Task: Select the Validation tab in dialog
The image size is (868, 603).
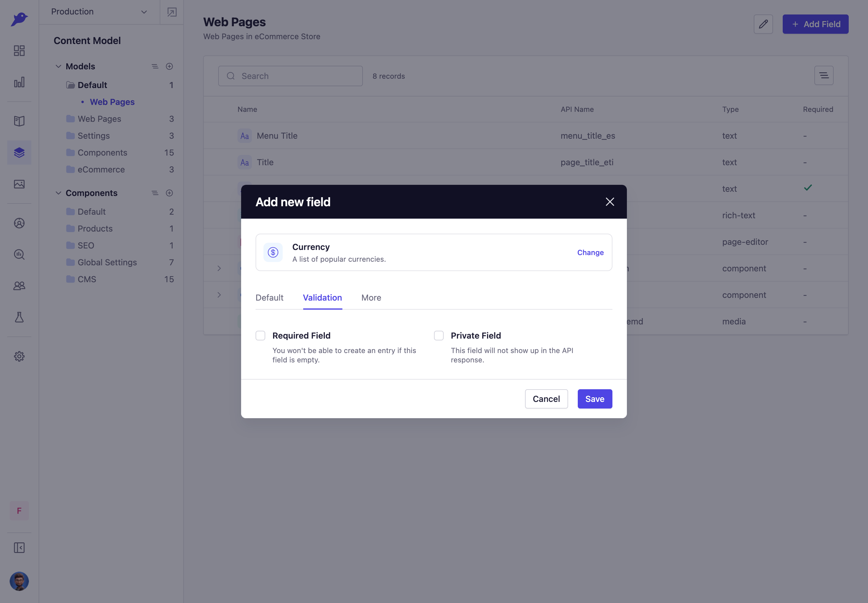Action: [x=322, y=298]
